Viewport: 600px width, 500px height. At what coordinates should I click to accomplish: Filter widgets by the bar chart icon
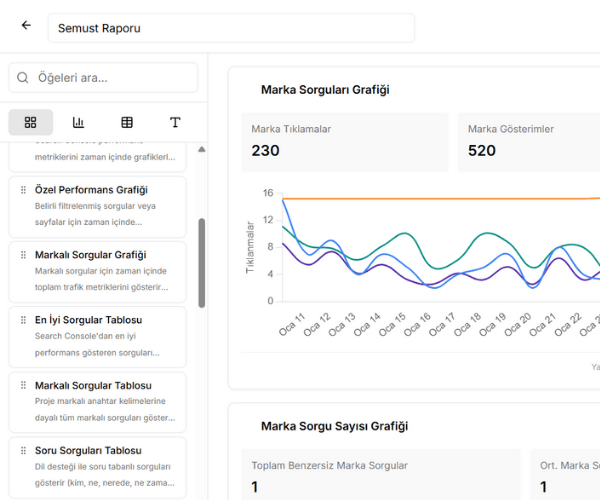pyautogui.click(x=78, y=122)
